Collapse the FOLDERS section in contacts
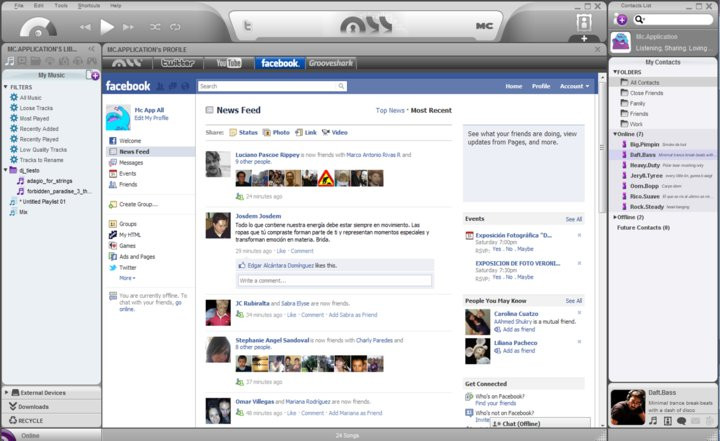Viewport: 720px width, 441px height. 615,72
